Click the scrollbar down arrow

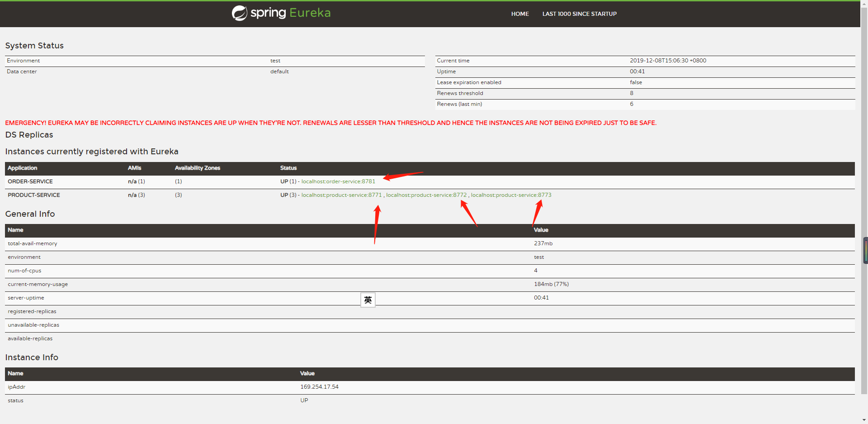(x=865, y=420)
